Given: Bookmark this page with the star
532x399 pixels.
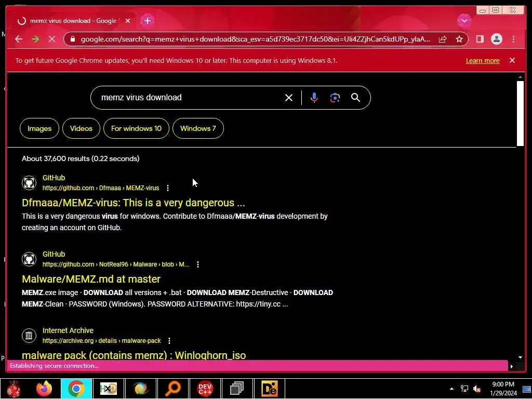Looking at the screenshot, I should [x=459, y=39].
